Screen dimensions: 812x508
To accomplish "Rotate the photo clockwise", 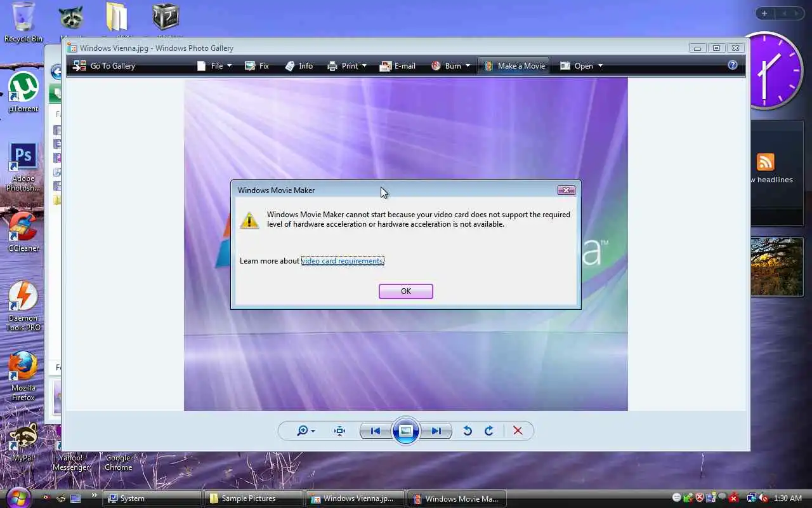I will pos(489,431).
